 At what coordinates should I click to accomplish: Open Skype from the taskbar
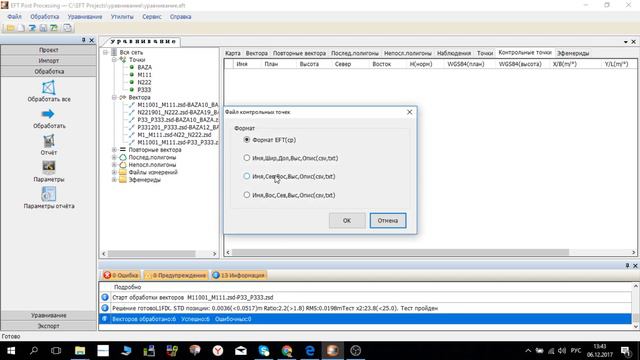pos(264,351)
